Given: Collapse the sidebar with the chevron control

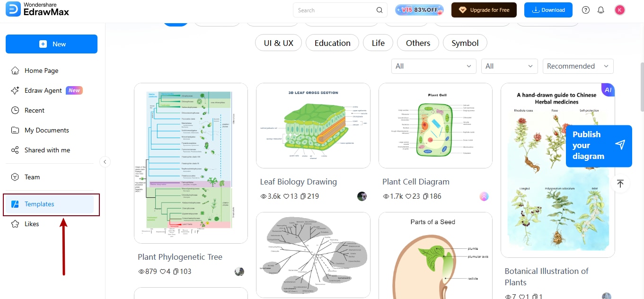Looking at the screenshot, I should coord(105,161).
